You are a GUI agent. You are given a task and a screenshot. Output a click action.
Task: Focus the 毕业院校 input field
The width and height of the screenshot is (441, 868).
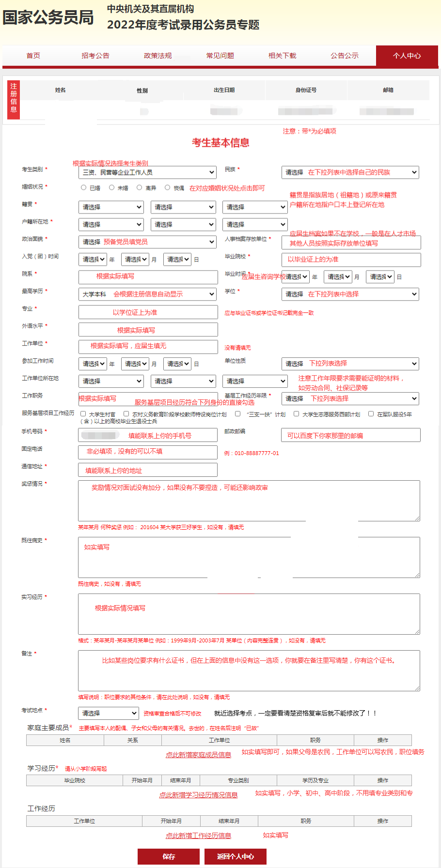[x=351, y=259]
